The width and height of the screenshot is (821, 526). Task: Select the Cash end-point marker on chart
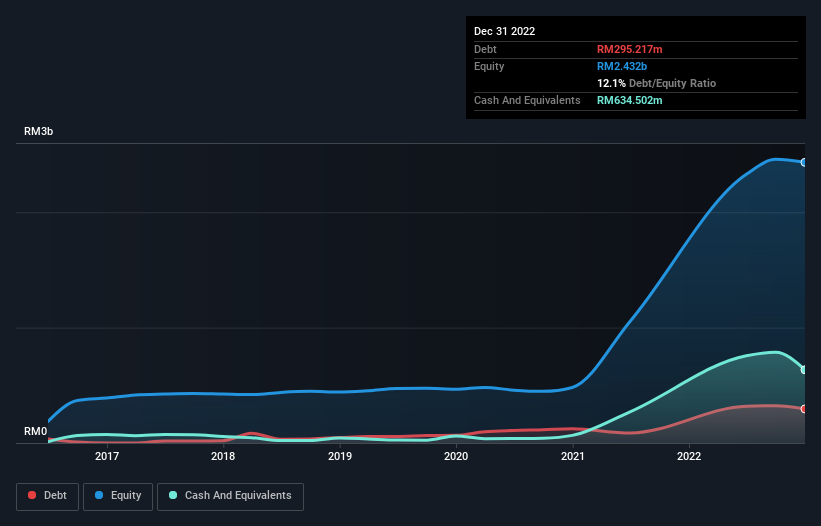click(804, 370)
